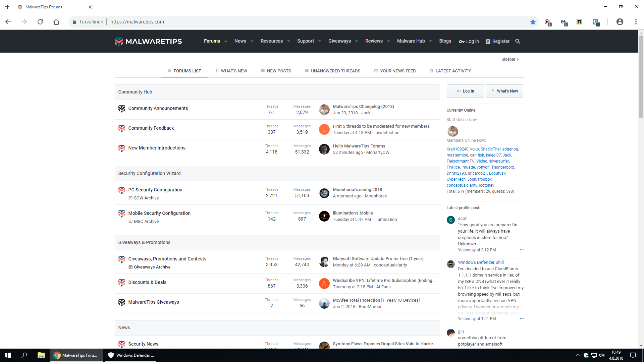The height and width of the screenshot is (362, 644).
Task: Select the Unanswered Threads tab
Action: [335, 71]
